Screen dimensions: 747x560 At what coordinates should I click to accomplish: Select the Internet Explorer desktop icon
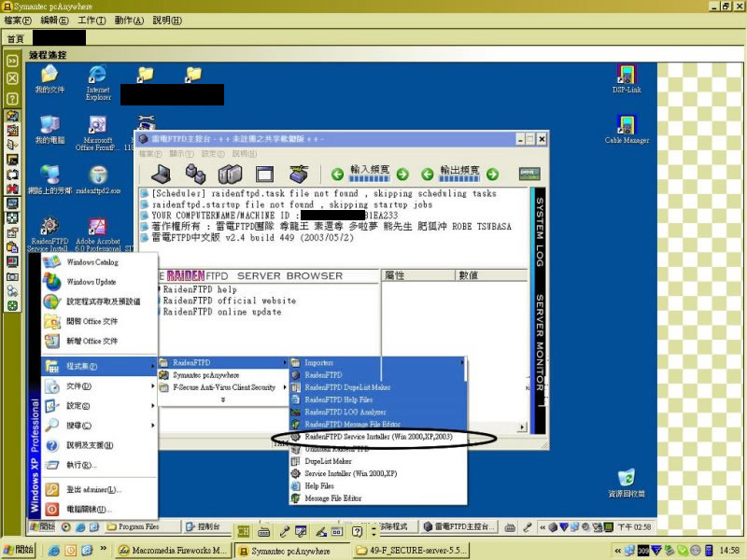[x=98, y=83]
